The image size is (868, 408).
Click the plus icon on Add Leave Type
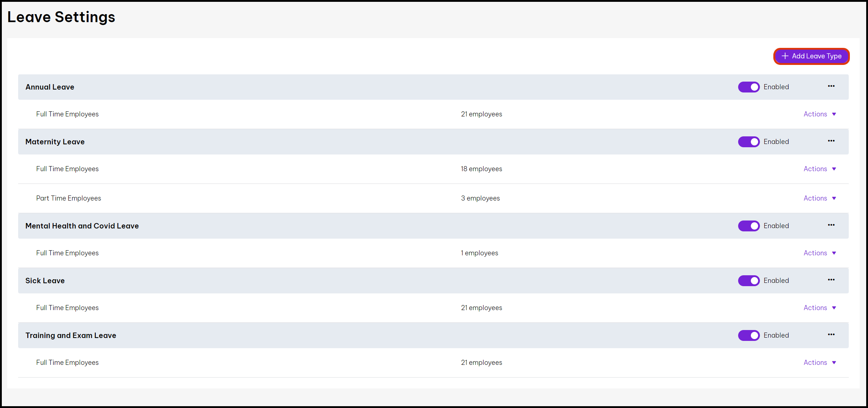(x=785, y=56)
